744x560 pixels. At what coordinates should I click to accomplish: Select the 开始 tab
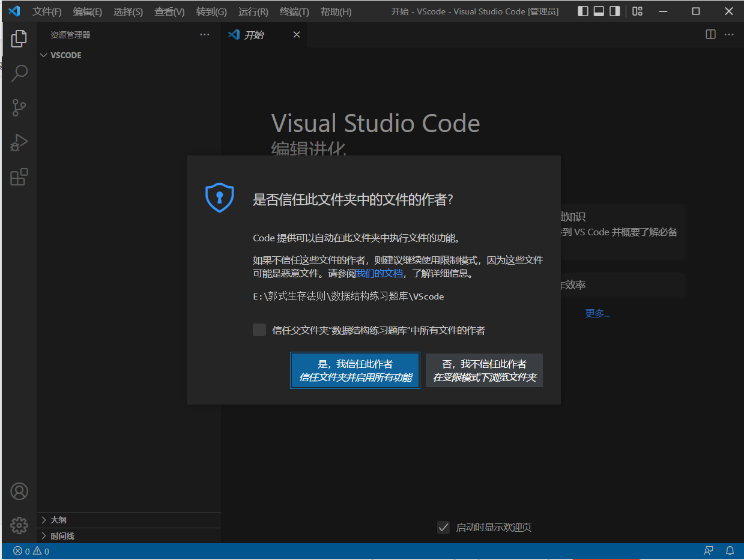pos(264,35)
